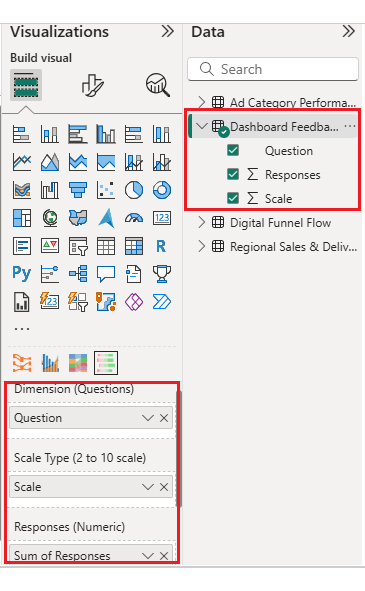Viewport: 365px width, 591px height.
Task: Remove Scale field with X button
Action: point(164,487)
